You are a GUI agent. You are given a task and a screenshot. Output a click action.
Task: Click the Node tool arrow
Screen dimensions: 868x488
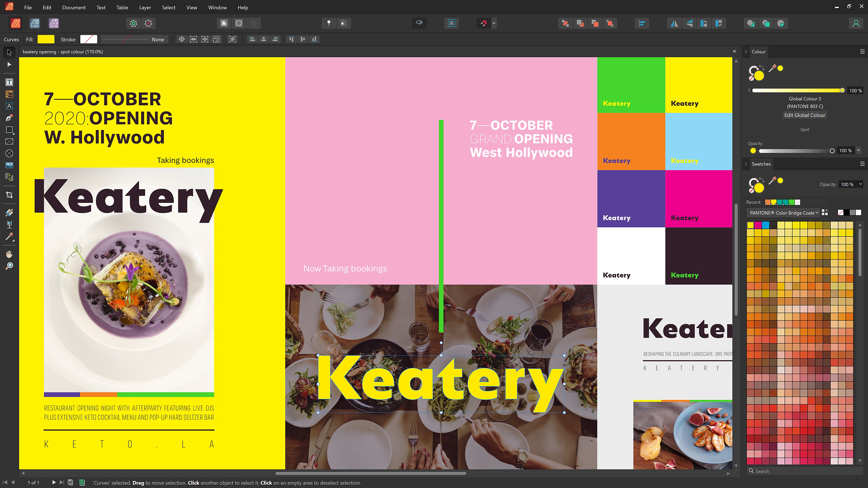[x=9, y=65]
